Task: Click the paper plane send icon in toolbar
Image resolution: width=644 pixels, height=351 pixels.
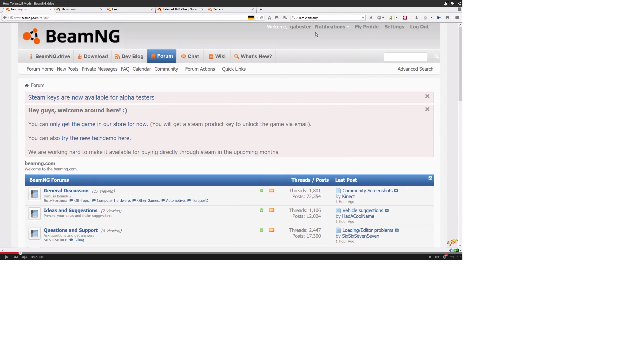Action: point(371,18)
